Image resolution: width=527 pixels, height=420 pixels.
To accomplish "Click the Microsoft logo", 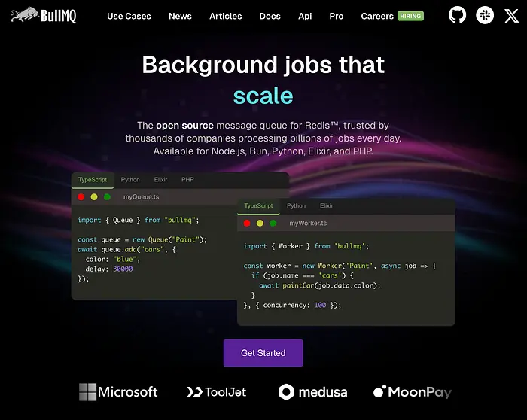I will click(x=118, y=392).
